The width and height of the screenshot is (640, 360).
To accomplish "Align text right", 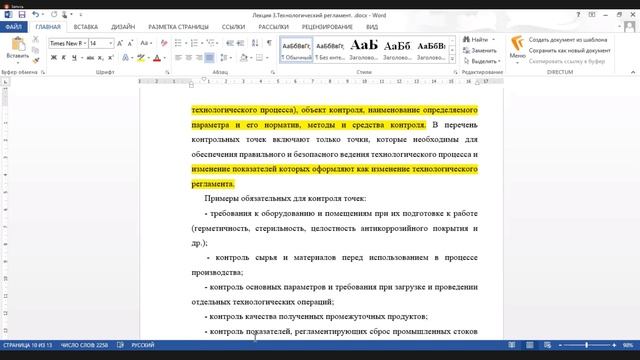I will (198, 58).
